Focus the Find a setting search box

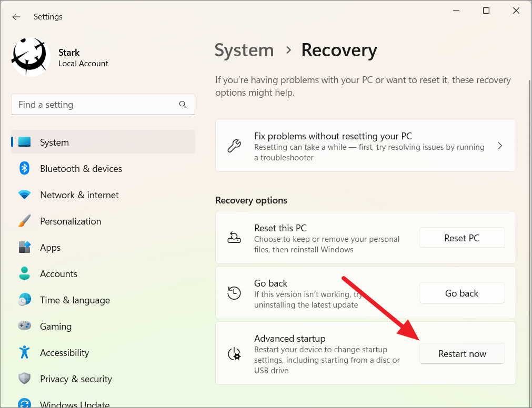coord(103,105)
